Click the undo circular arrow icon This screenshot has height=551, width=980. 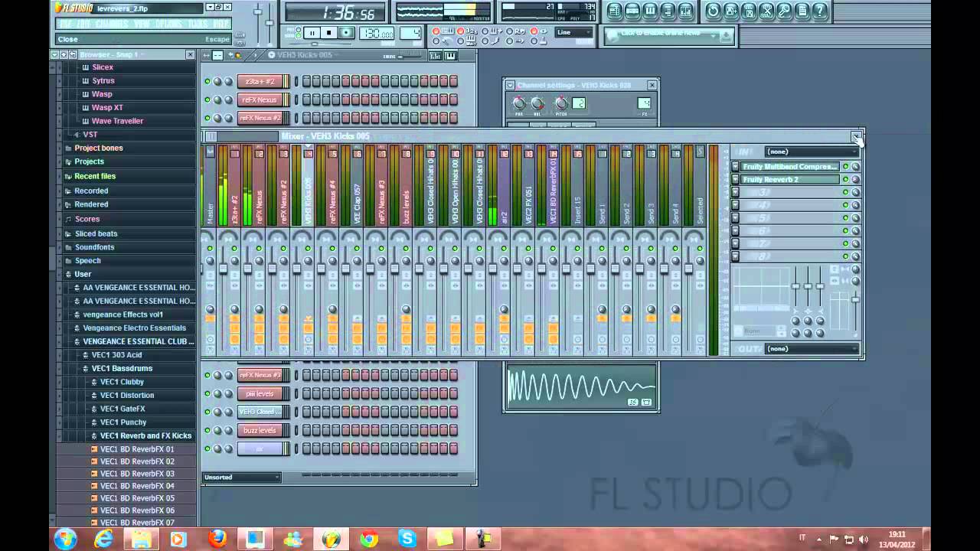(714, 11)
